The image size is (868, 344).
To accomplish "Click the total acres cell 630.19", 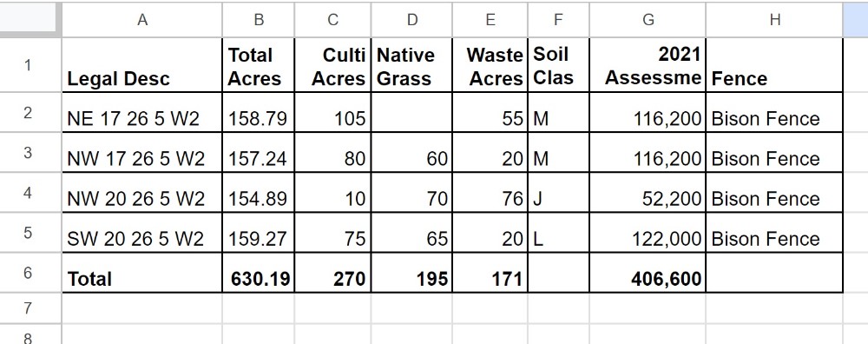I will [x=259, y=273].
